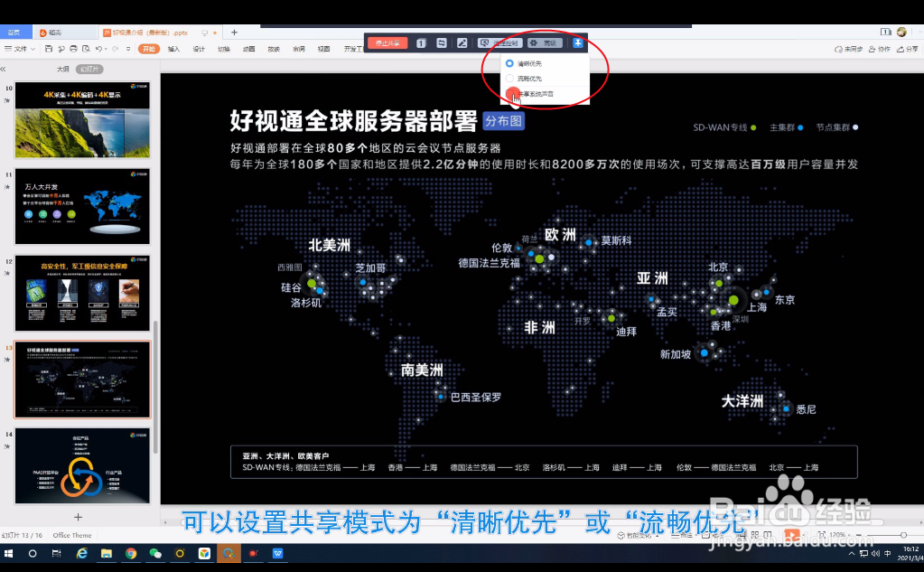924x572 pixels.
Task: Click the print icon in quick toolbar
Action: pyautogui.click(x=73, y=49)
